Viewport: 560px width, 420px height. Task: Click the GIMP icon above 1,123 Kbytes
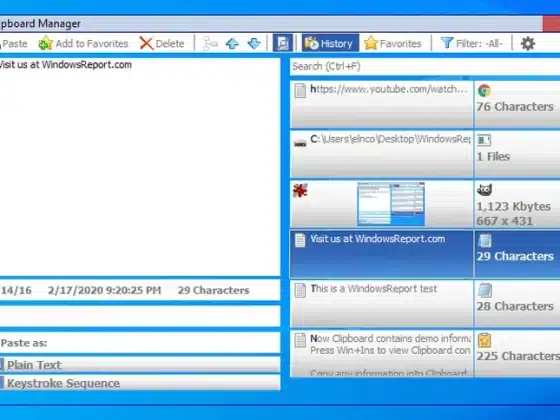pos(484,190)
